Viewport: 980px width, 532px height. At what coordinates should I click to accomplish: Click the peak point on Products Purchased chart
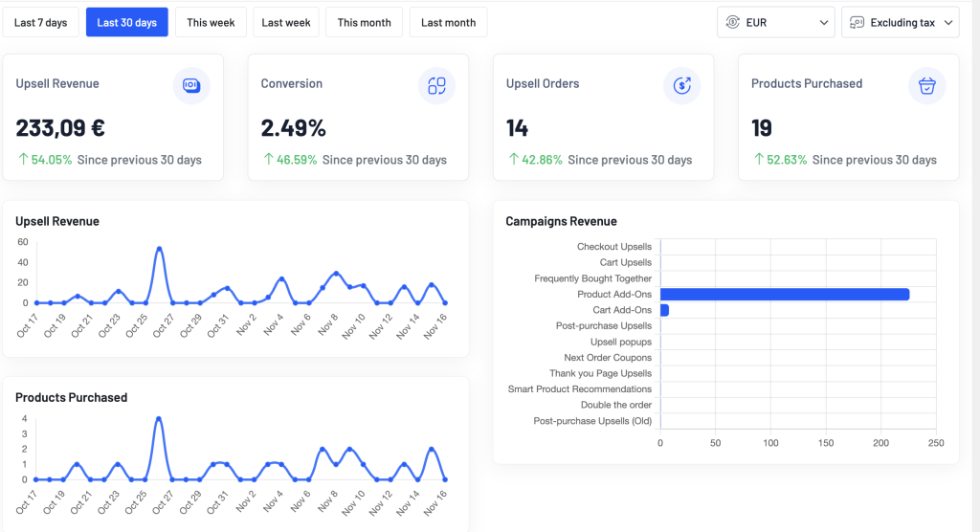[159, 419]
